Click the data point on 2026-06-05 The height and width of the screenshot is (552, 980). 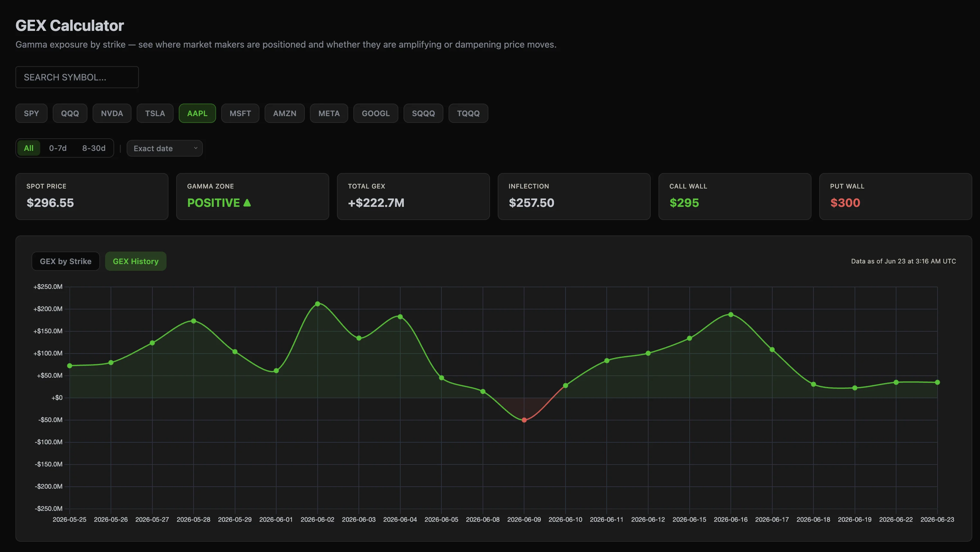point(441,378)
